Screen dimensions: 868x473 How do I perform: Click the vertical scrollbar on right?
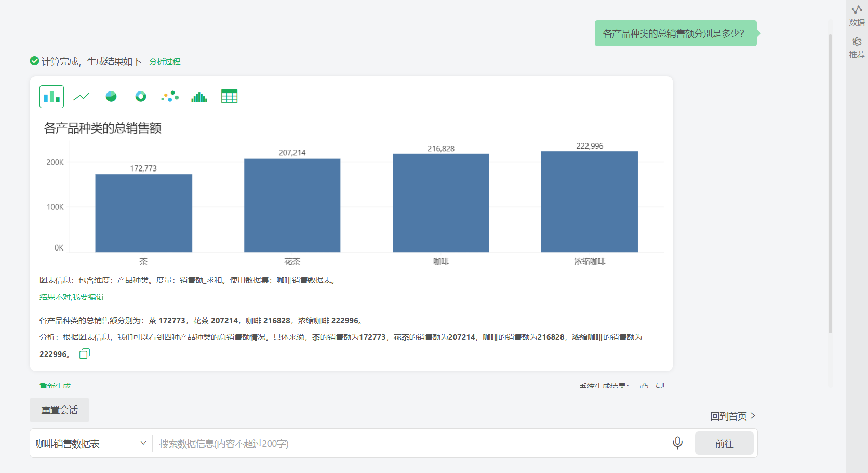click(x=830, y=183)
